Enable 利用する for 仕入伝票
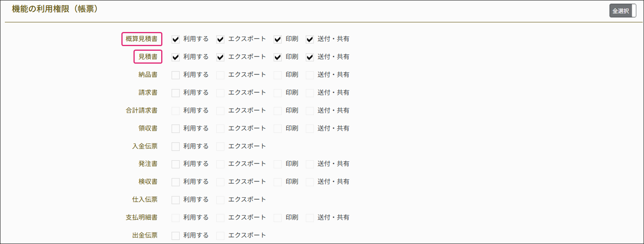Image resolution: width=644 pixels, height=244 pixels. pos(176,200)
